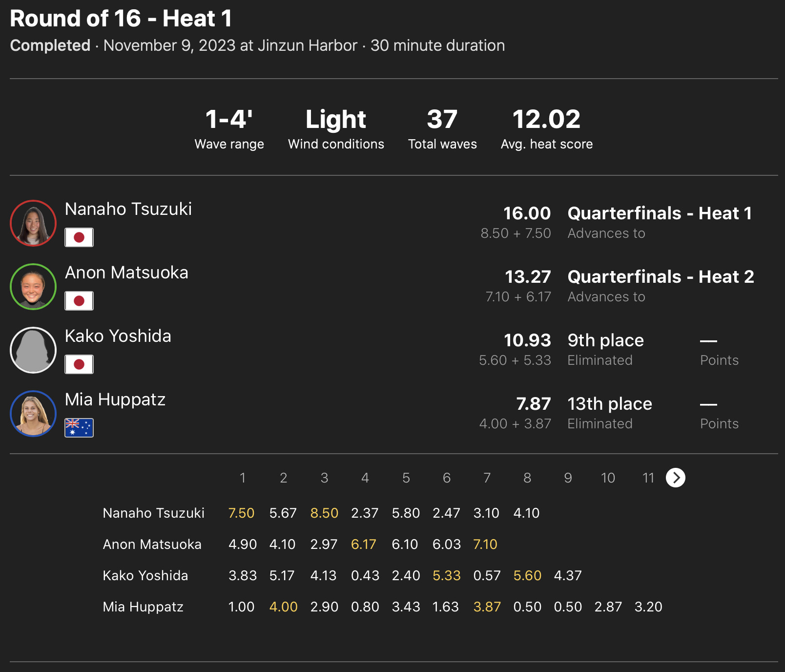
Task: Click the Japan flag under Nanaho Tsuzuki
Action: [x=79, y=237]
